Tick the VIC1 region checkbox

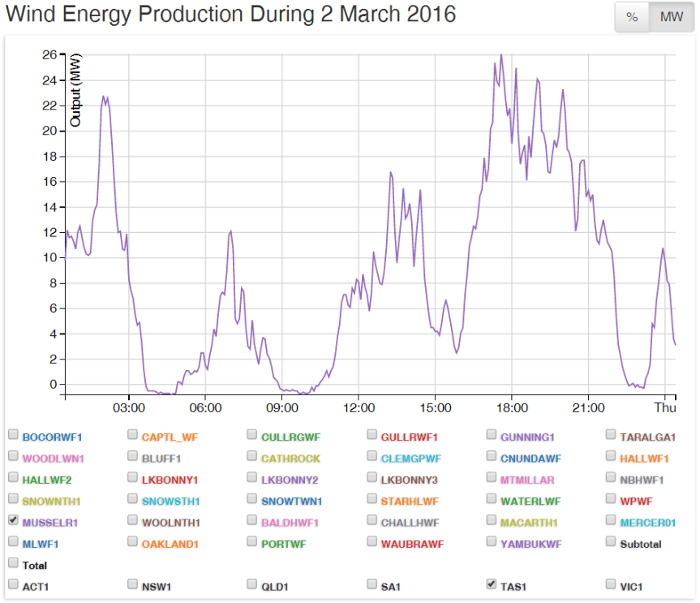(612, 584)
